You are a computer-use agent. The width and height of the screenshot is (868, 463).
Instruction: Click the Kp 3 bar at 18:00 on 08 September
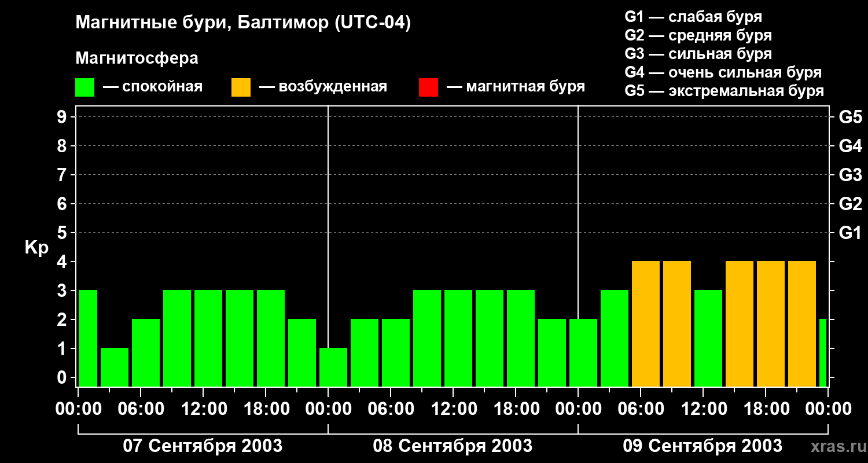(521, 338)
